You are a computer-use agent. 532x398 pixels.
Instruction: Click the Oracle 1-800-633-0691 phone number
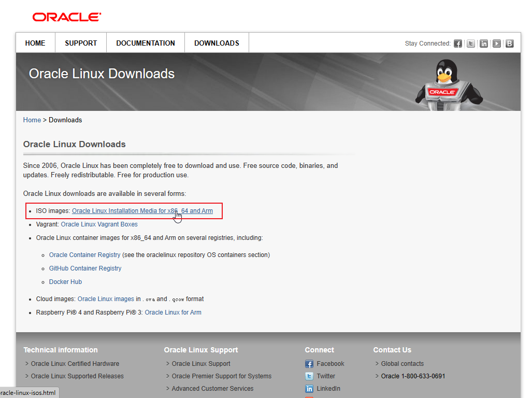[413, 376]
